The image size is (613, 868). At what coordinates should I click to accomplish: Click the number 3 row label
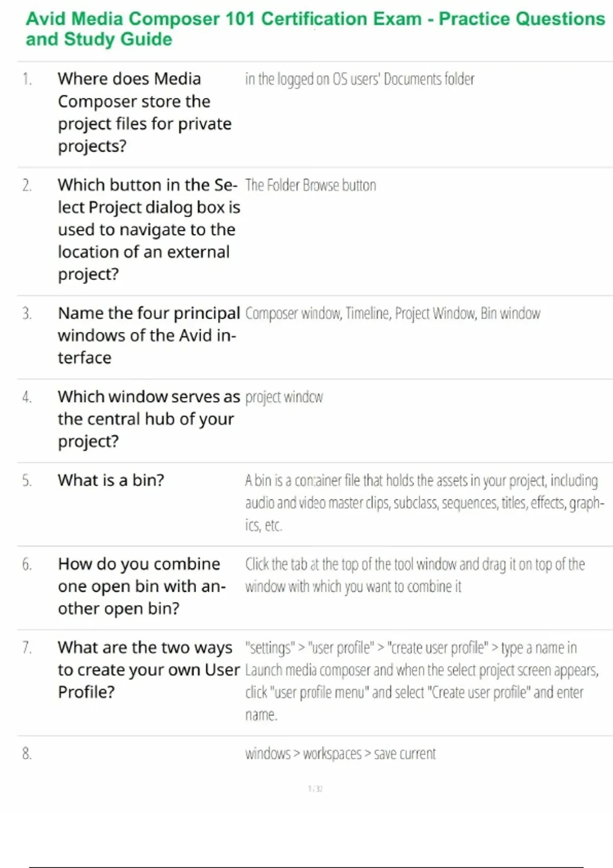[27, 314]
